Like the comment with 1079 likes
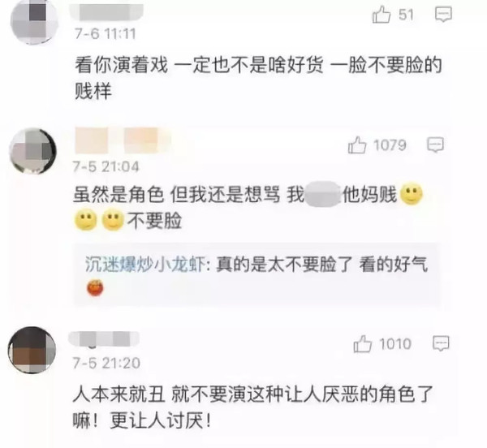 [357, 145]
